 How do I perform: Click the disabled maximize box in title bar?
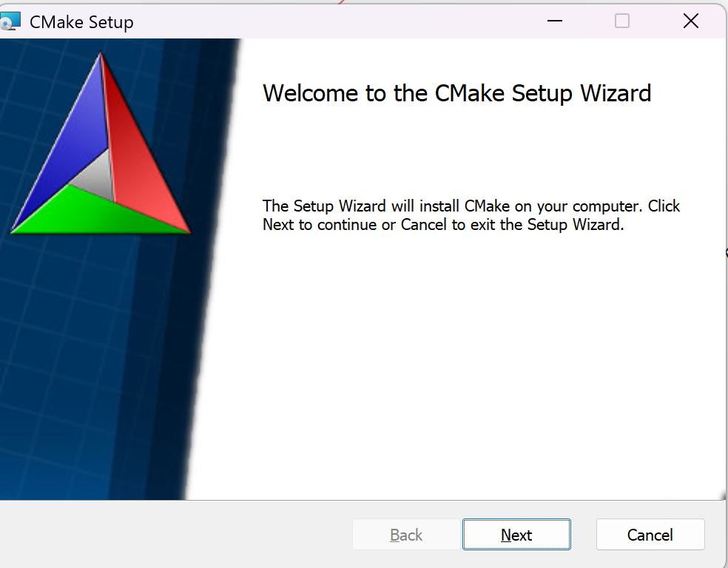click(622, 21)
